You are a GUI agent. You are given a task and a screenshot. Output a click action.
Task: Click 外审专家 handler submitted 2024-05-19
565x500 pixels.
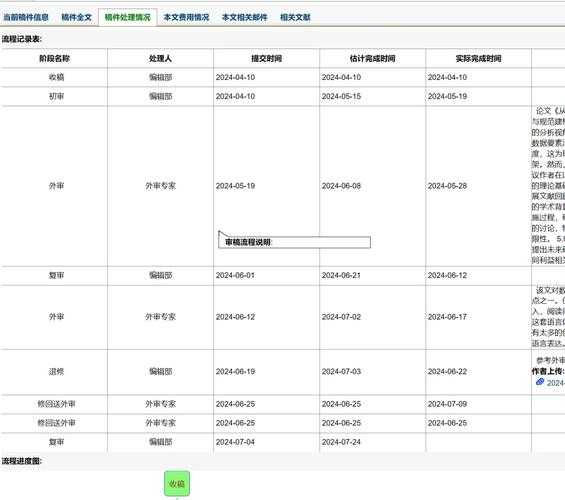(x=160, y=186)
